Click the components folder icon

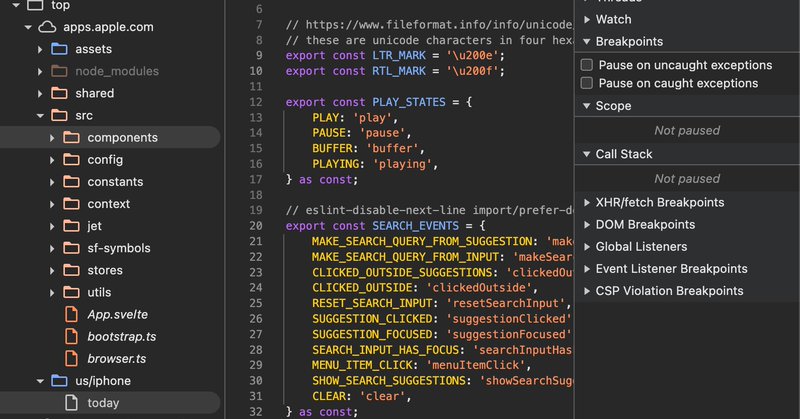tap(71, 137)
